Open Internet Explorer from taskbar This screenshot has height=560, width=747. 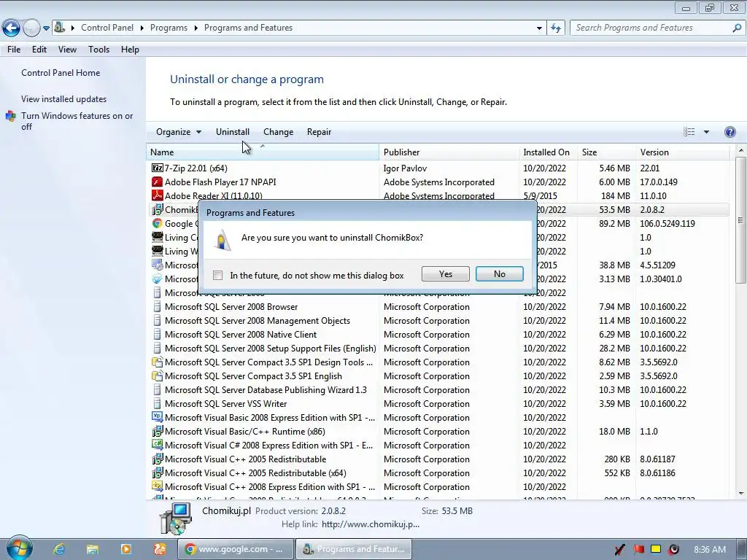[59, 549]
